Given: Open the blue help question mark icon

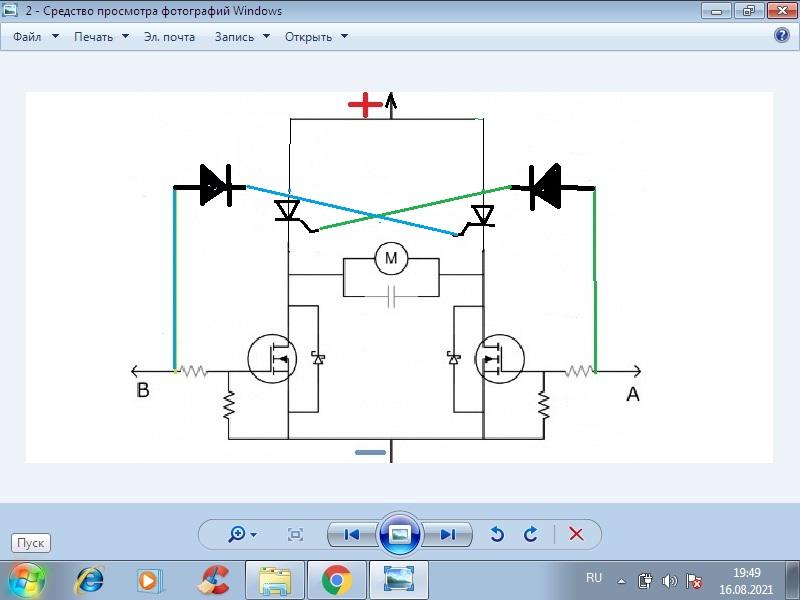Looking at the screenshot, I should [x=782, y=35].
